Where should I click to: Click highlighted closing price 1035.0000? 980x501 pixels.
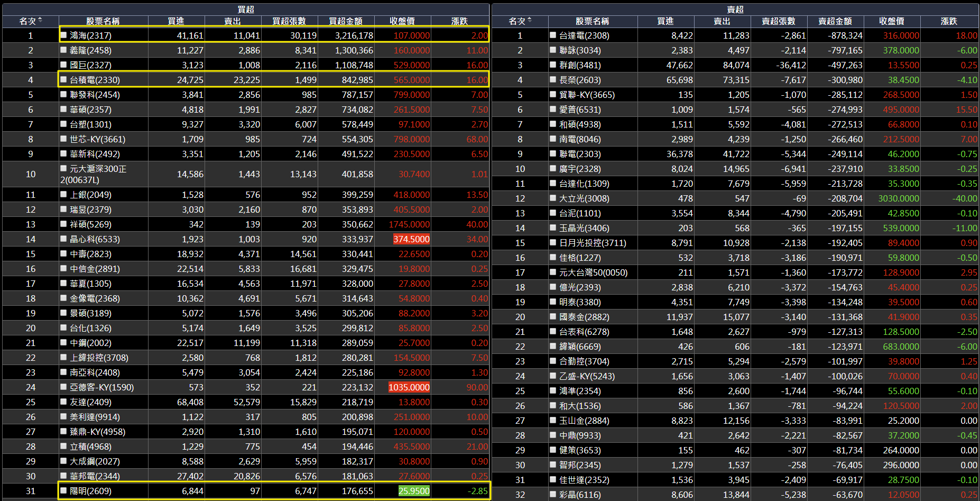point(409,387)
